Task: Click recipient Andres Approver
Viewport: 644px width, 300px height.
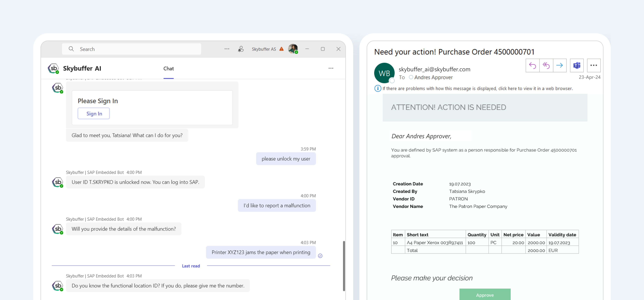Action: pyautogui.click(x=433, y=77)
